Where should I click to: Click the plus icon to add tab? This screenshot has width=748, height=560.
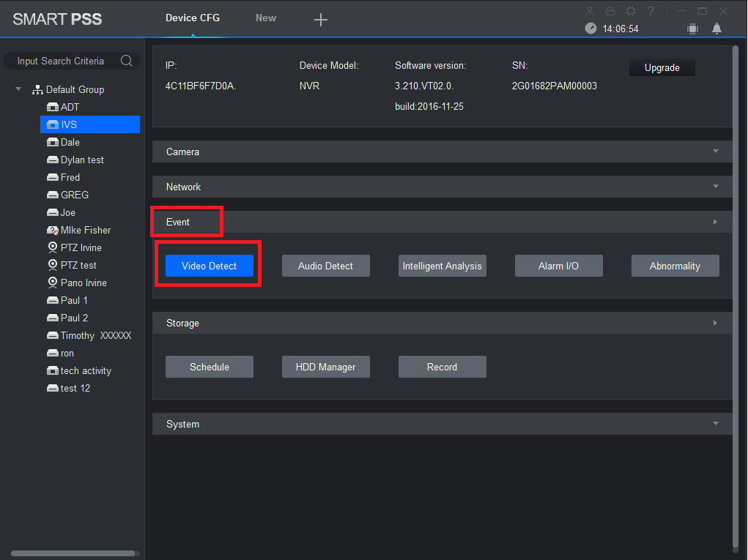[321, 20]
